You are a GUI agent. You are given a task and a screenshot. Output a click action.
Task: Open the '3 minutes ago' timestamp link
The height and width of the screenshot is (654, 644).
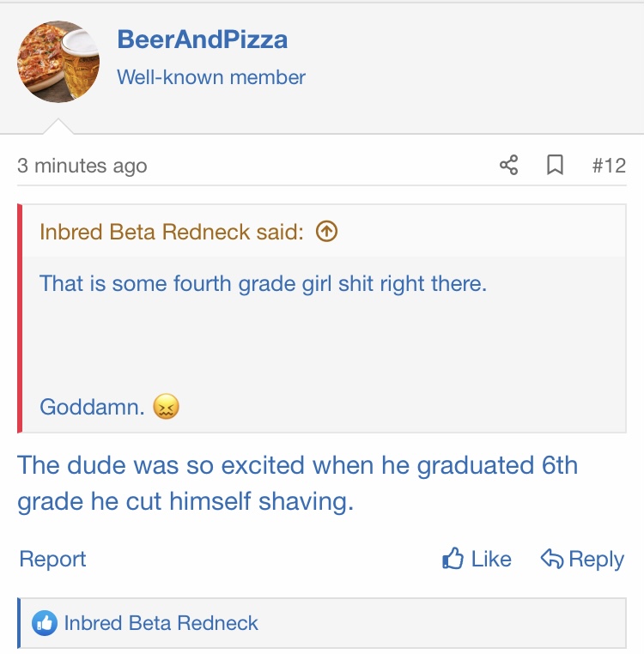point(82,166)
